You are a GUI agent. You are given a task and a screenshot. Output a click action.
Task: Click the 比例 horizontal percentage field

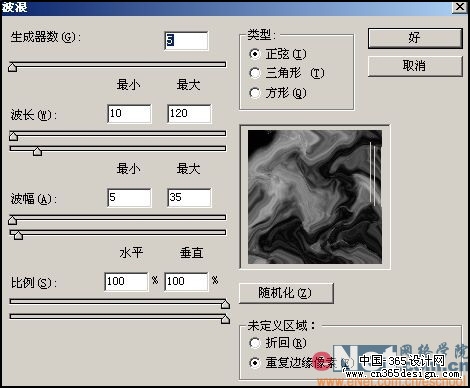(126, 282)
